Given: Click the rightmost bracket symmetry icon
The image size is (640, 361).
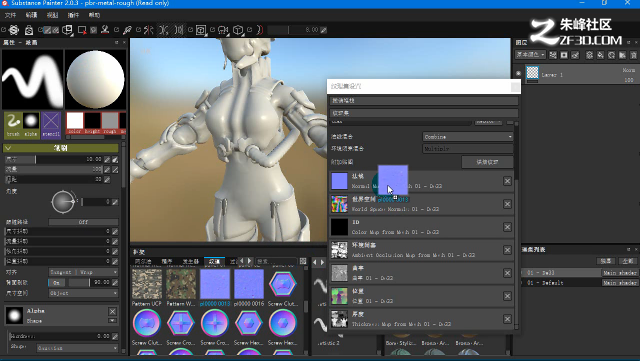Looking at the screenshot, I should pyautogui.click(x=179, y=30).
